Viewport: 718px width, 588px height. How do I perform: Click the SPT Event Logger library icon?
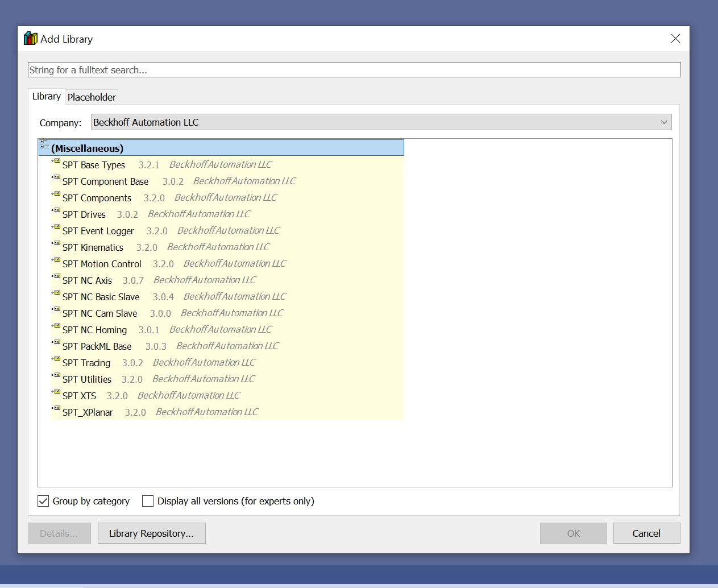[56, 227]
